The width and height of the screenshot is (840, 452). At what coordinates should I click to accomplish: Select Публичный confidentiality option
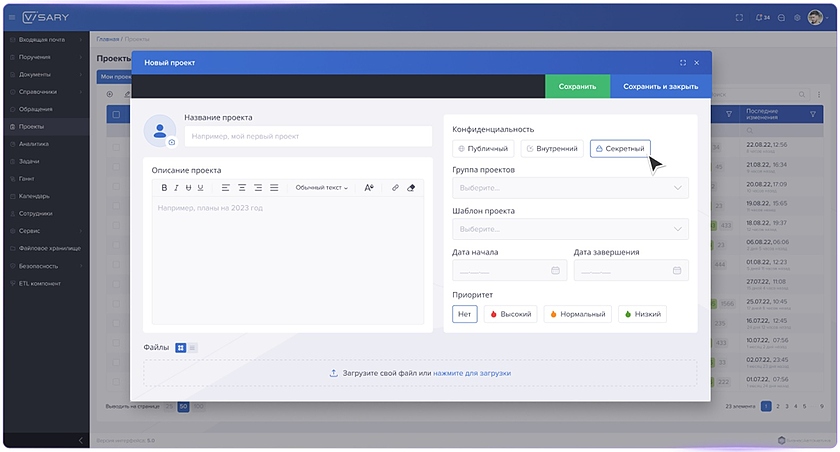[x=485, y=148]
